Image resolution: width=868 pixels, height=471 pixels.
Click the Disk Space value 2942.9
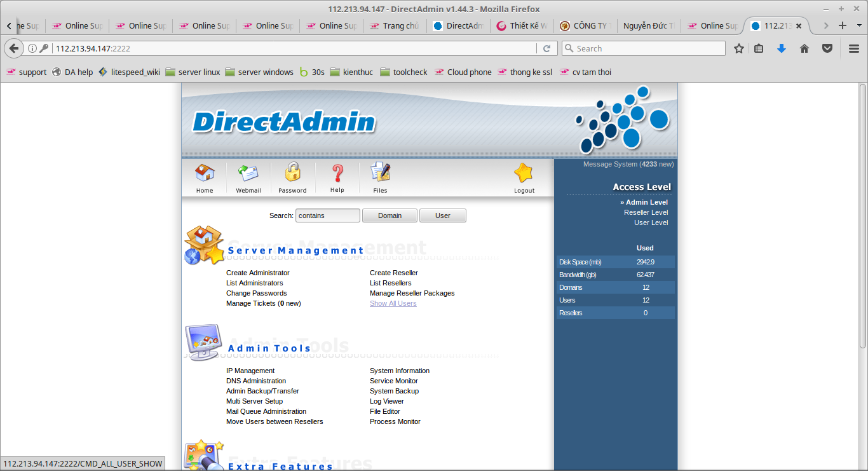click(x=646, y=262)
